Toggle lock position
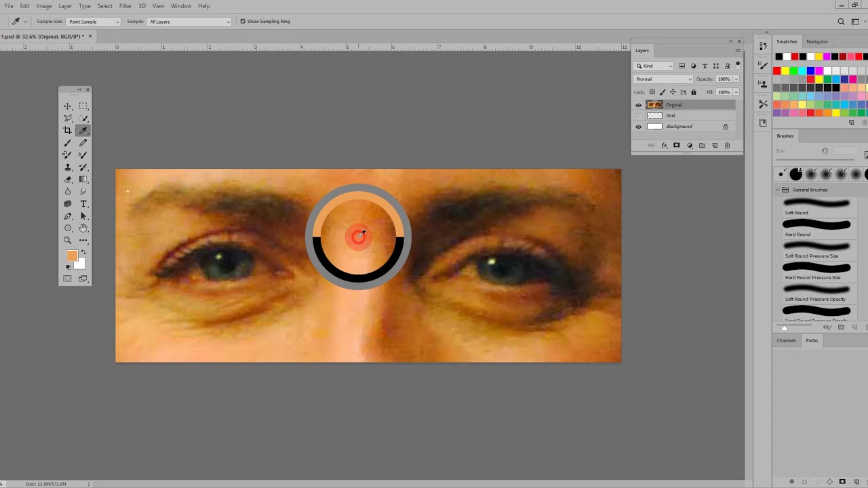 pyautogui.click(x=673, y=92)
